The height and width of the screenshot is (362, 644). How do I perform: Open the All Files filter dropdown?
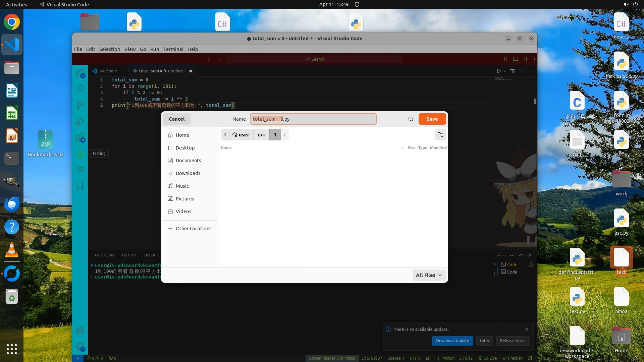(429, 275)
